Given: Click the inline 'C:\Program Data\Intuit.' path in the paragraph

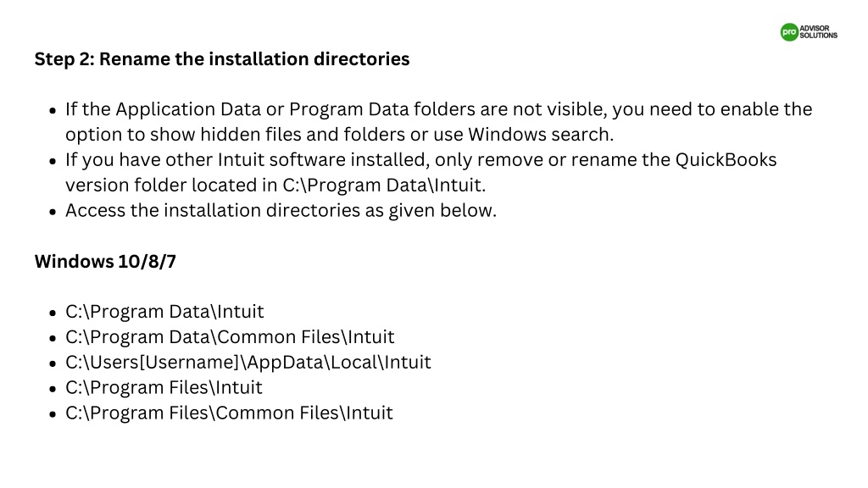Looking at the screenshot, I should (x=384, y=186).
